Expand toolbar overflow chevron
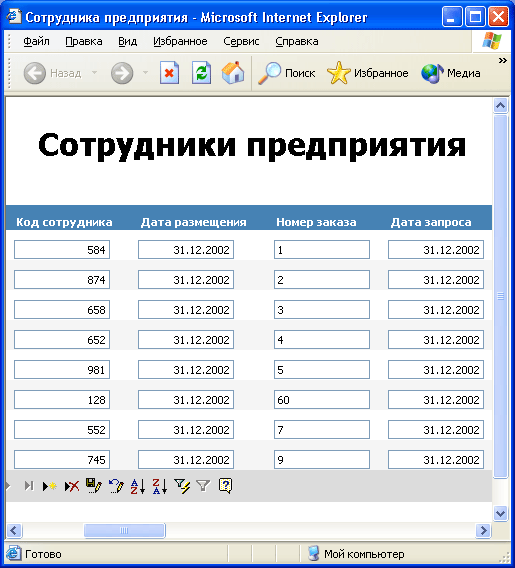 click(x=502, y=60)
